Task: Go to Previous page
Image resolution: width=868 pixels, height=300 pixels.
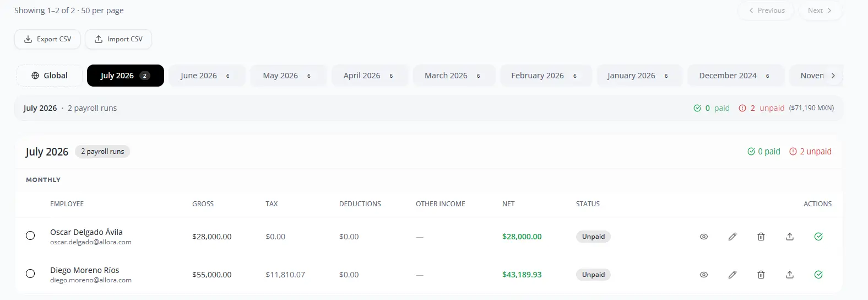Action: click(766, 10)
